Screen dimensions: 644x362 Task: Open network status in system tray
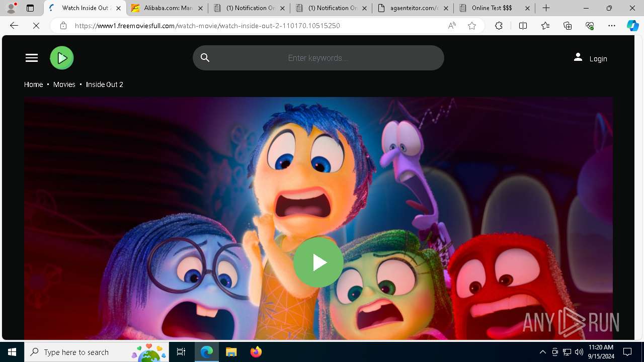click(x=567, y=352)
